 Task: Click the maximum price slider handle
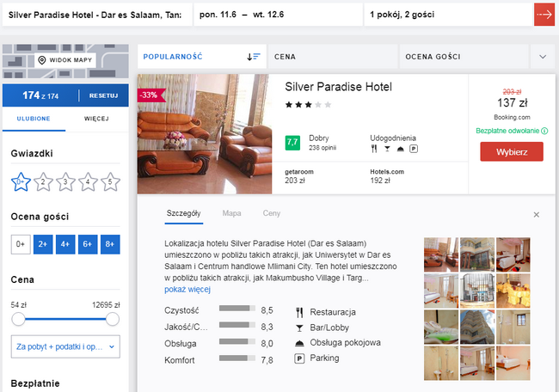(x=112, y=319)
